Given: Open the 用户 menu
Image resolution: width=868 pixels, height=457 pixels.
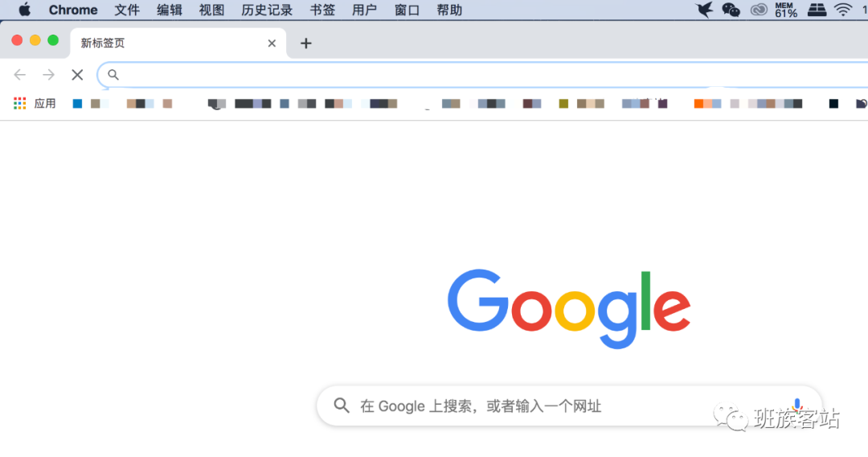Looking at the screenshot, I should pos(364,10).
